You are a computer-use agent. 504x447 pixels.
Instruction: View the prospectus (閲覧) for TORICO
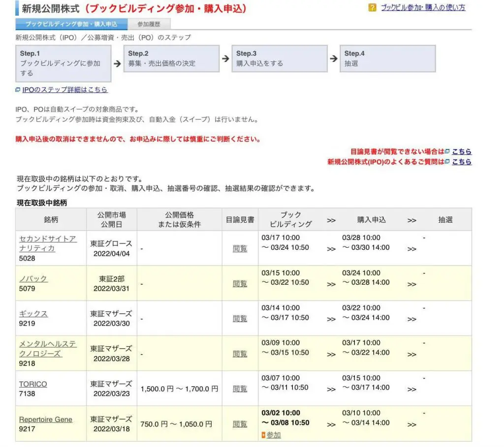[240, 388]
